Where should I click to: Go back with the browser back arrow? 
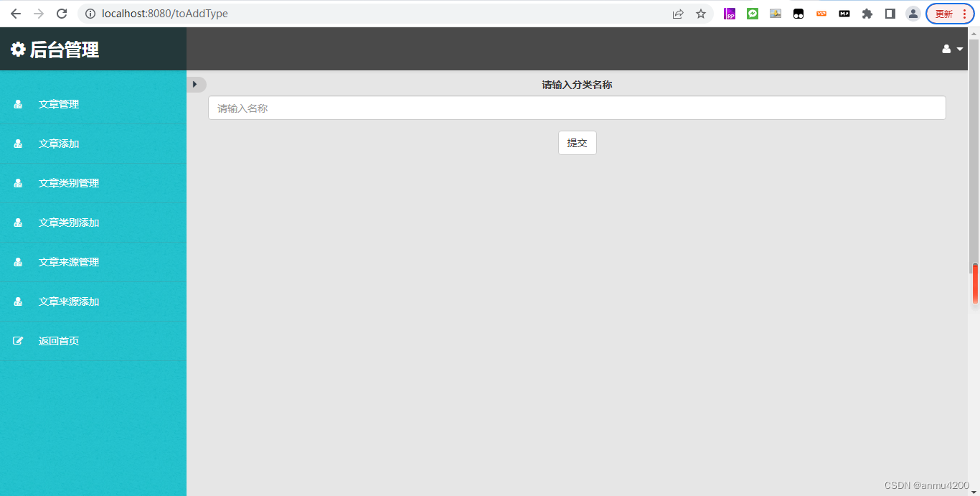click(x=15, y=14)
